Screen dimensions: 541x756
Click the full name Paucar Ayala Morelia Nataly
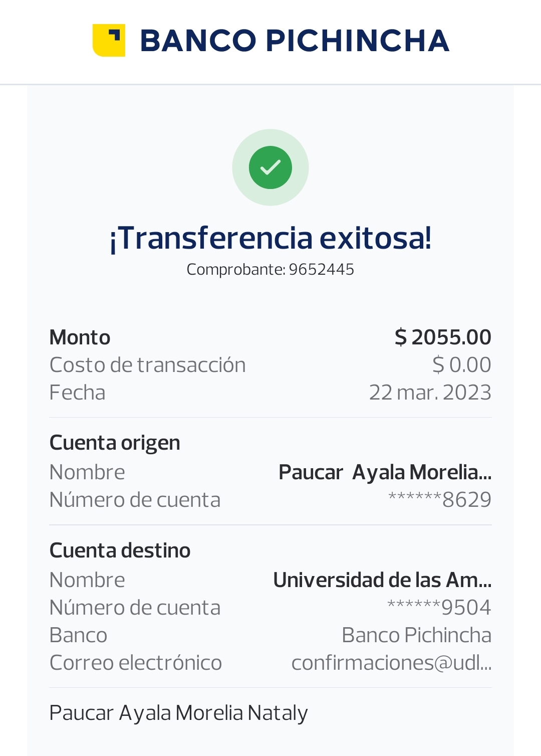point(178,713)
